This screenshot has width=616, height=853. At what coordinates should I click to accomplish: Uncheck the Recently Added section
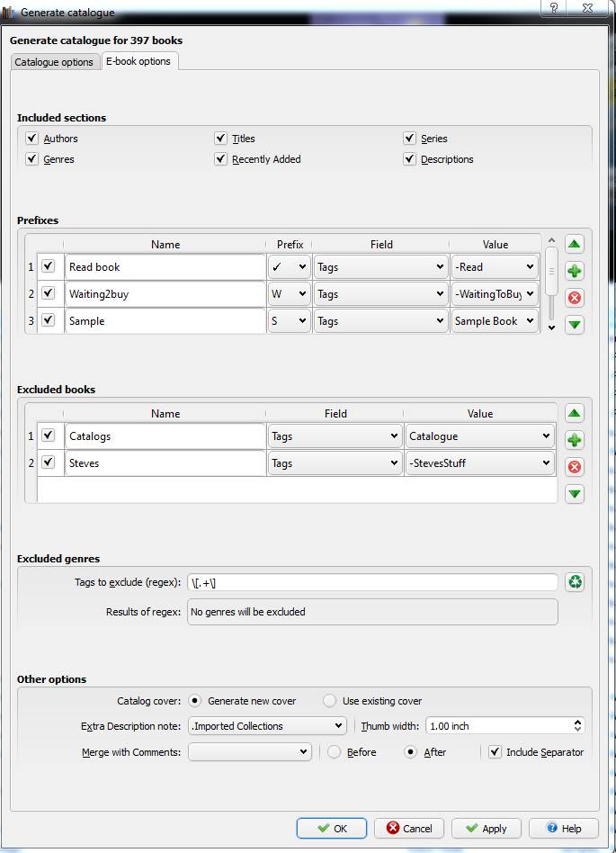[x=220, y=159]
